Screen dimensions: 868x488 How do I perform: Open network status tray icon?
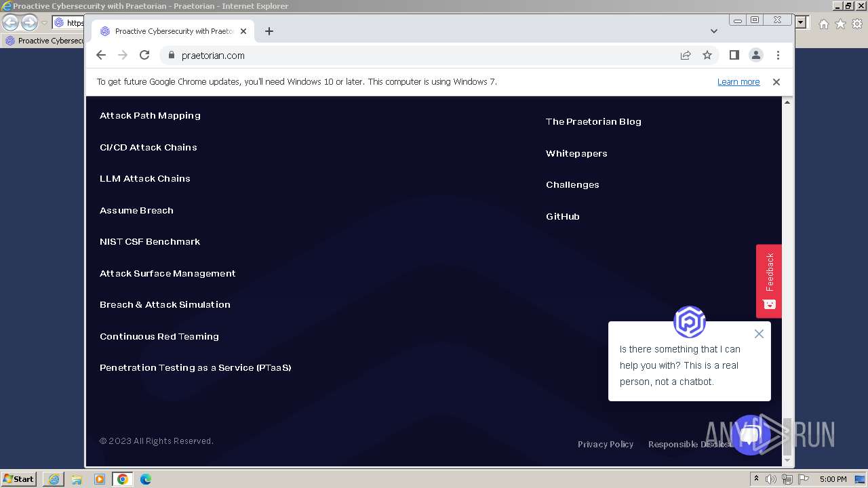pos(787,479)
